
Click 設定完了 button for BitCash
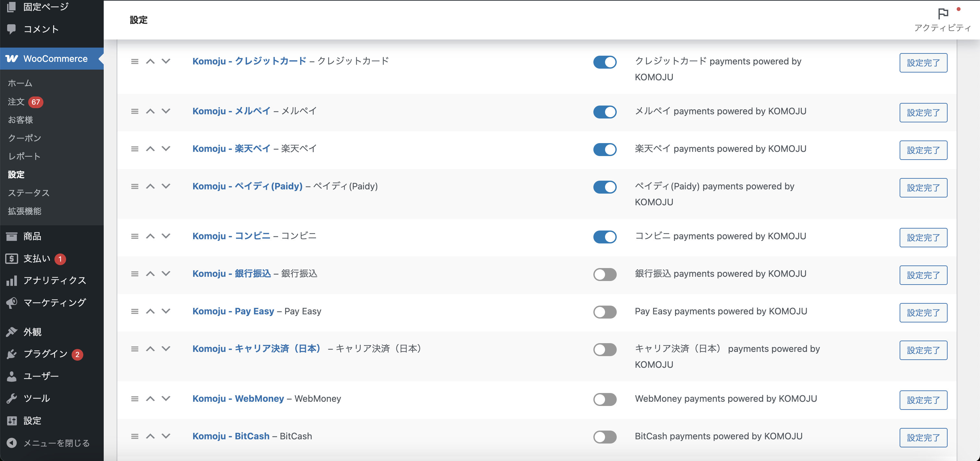point(923,438)
